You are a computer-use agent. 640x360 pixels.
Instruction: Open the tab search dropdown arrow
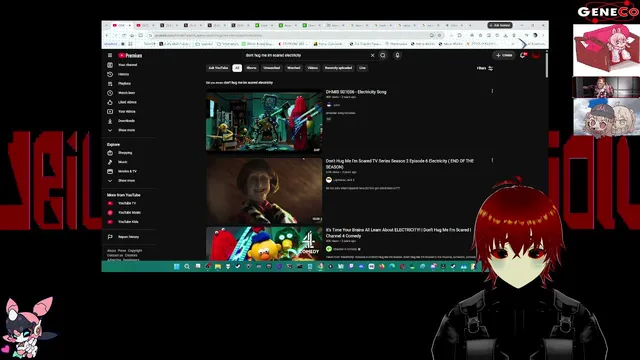[106, 25]
